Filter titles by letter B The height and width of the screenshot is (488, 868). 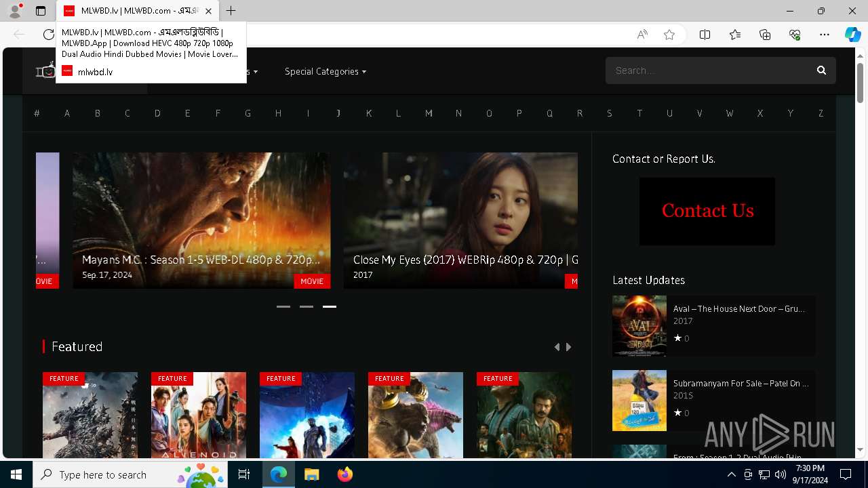pos(97,113)
